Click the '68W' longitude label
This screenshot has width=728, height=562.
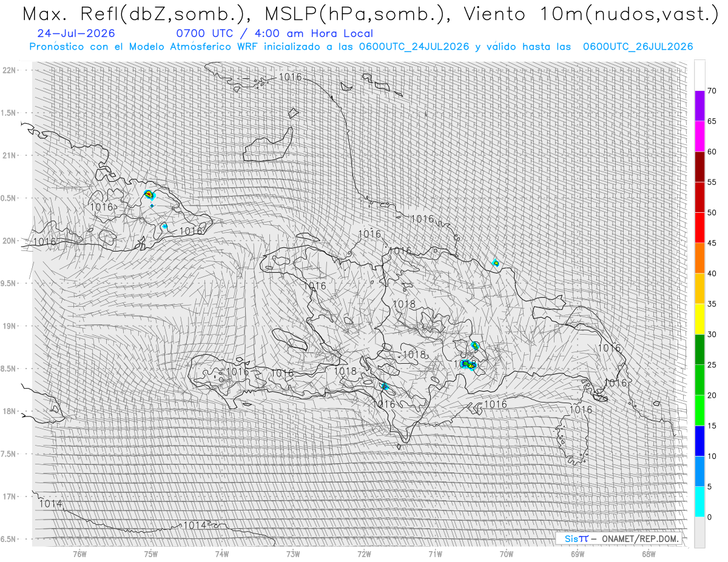[649, 554]
